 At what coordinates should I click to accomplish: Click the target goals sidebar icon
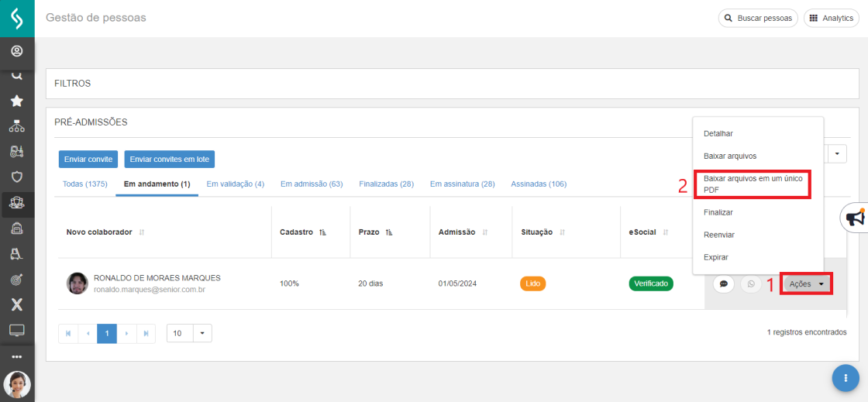(x=16, y=280)
